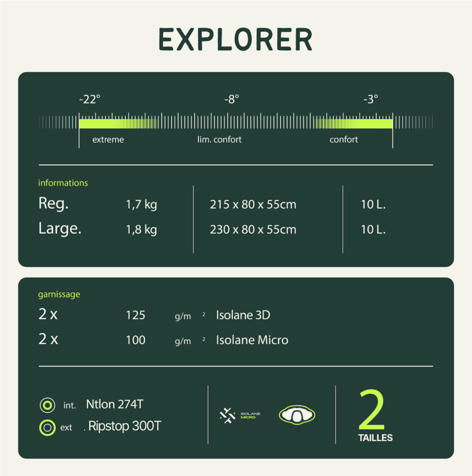The image size is (472, 476).
Task: Select the ext Ripstop 300T radio marker
Action: tap(46, 427)
